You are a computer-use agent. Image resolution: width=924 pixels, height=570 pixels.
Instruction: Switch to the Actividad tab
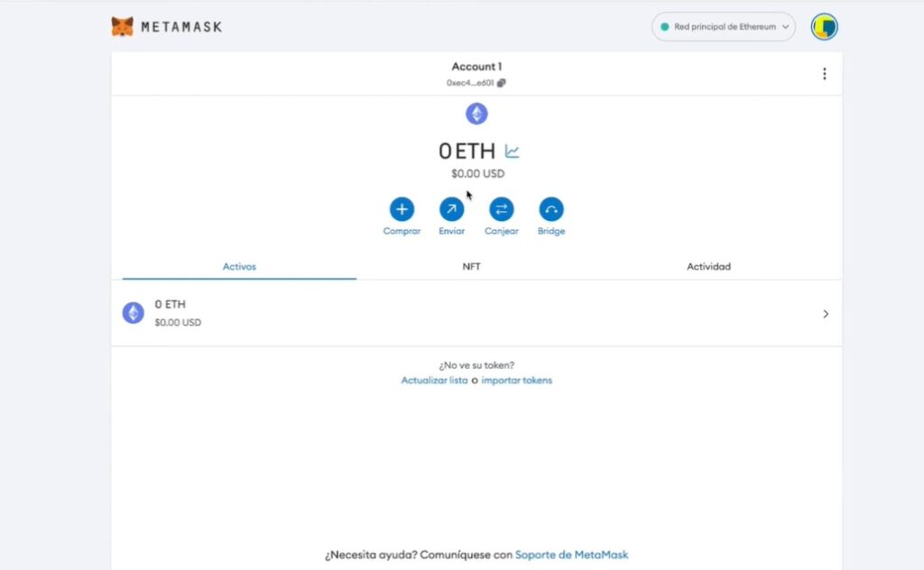pyautogui.click(x=709, y=267)
